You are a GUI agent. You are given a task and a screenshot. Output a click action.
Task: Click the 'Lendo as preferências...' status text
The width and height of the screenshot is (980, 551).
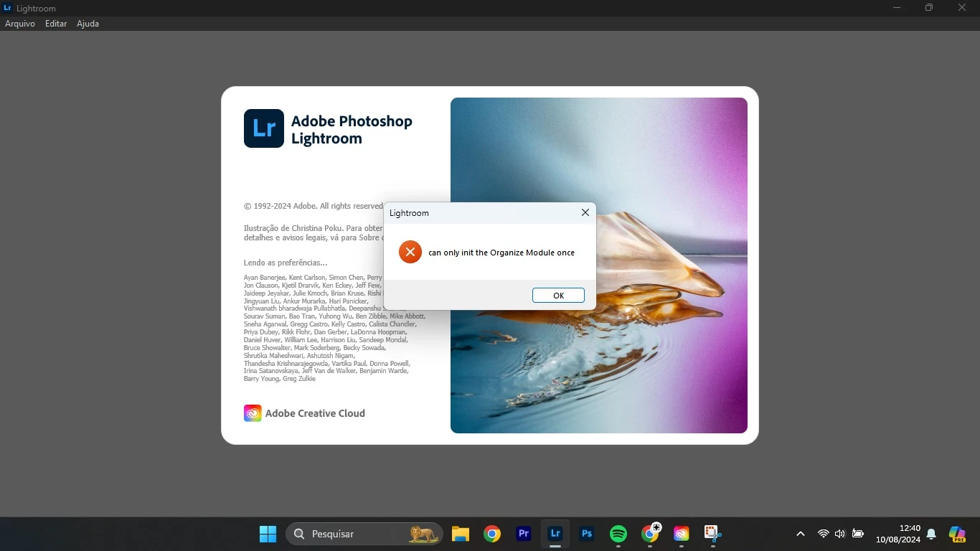pyautogui.click(x=286, y=263)
